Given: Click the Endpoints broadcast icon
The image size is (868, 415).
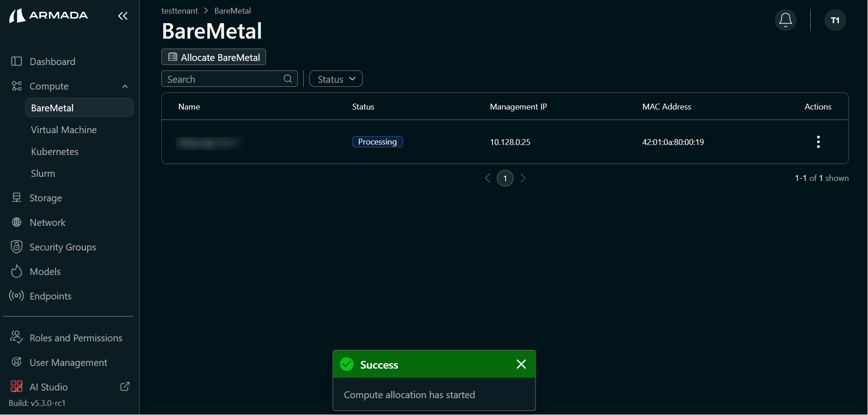Looking at the screenshot, I should click(17, 295).
